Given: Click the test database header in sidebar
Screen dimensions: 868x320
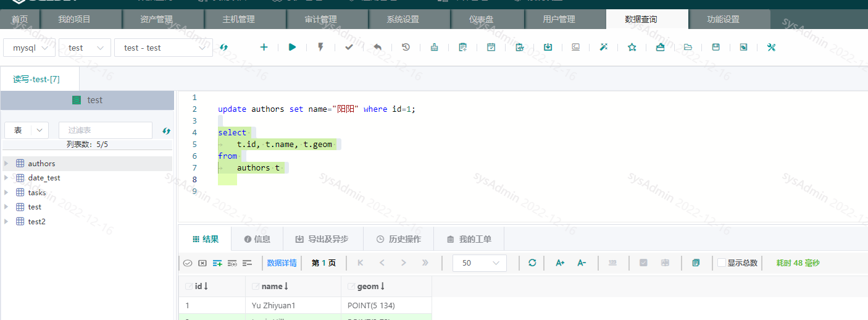Looking at the screenshot, I should click(x=87, y=100).
